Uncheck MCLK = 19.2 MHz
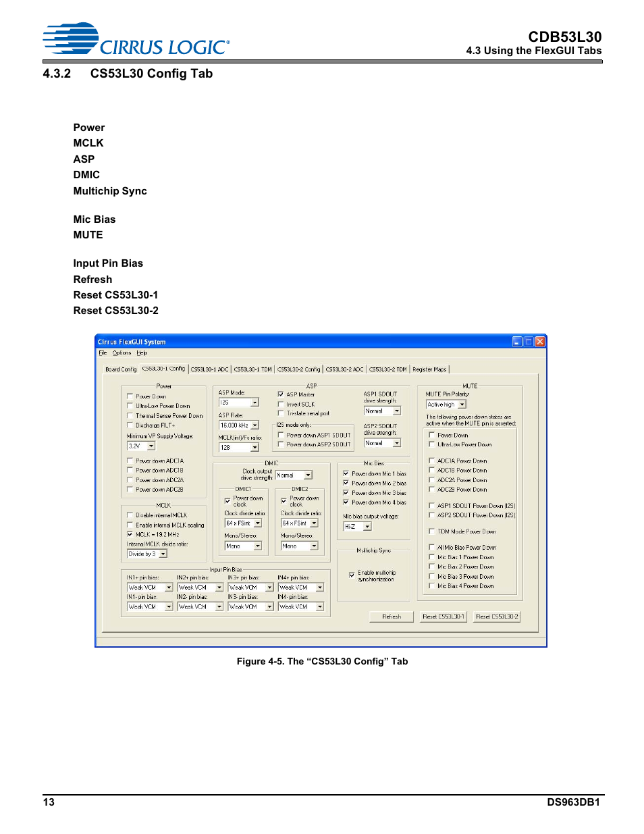 tap(130, 534)
